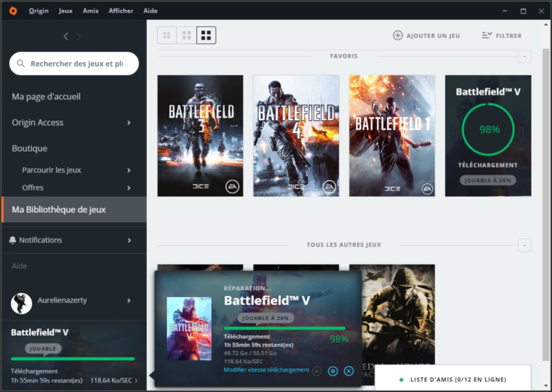Click the greyed play button in popup
Viewport: 552px width, 392px height.
coord(317,371)
